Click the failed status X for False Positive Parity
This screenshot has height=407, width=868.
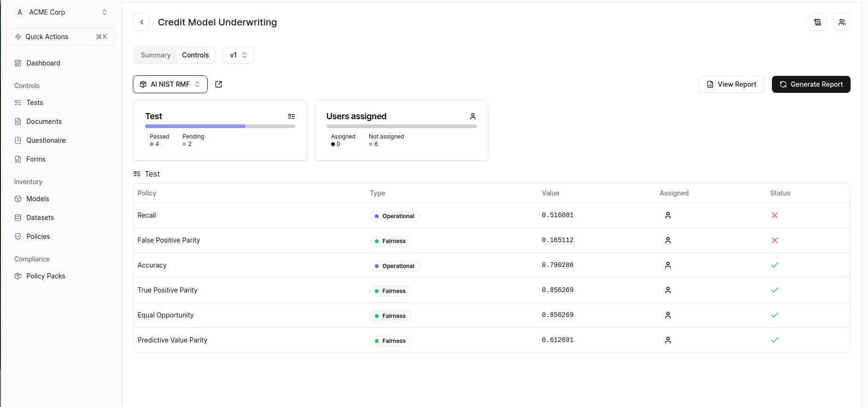[775, 240]
